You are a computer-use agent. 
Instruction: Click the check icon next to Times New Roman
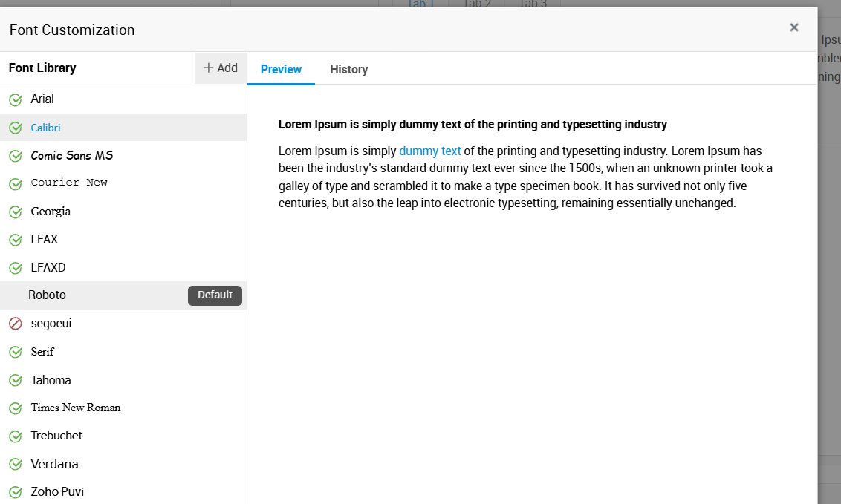[16, 408]
